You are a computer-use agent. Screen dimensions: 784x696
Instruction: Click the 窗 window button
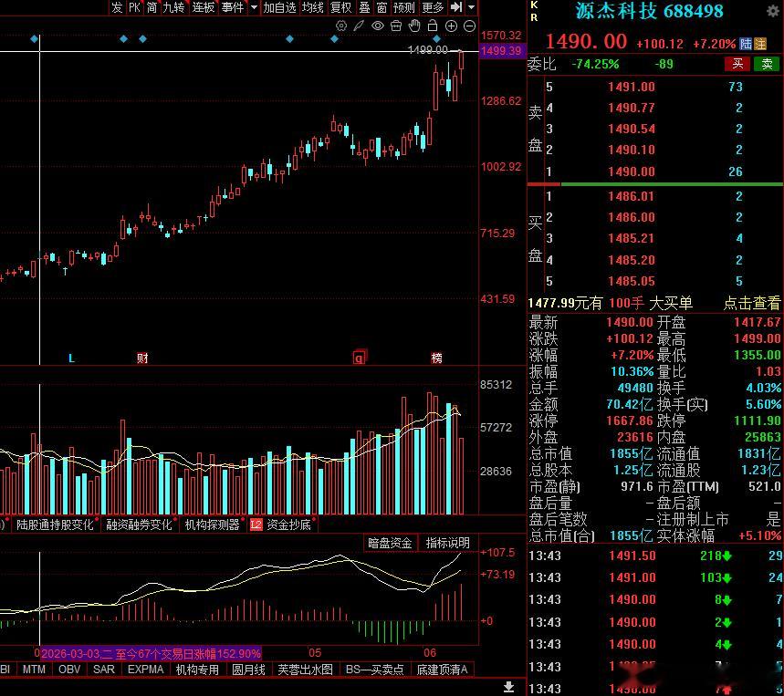(x=382, y=7)
